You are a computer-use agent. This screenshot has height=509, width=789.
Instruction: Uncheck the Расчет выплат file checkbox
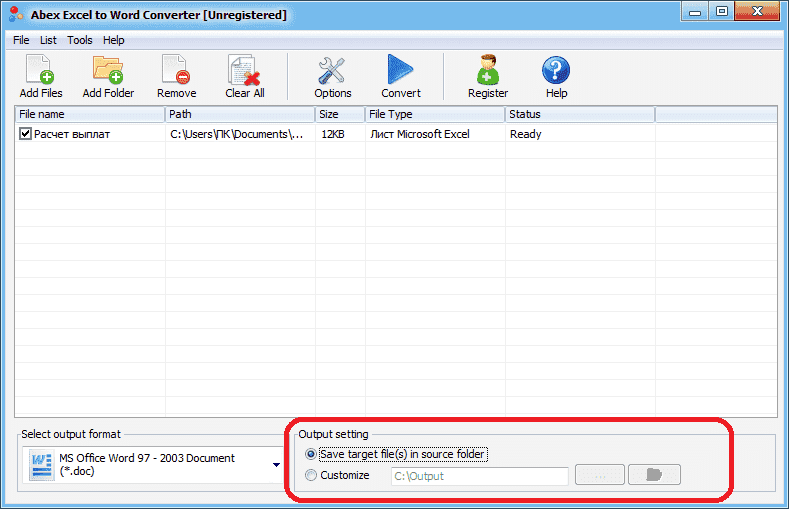(25, 134)
